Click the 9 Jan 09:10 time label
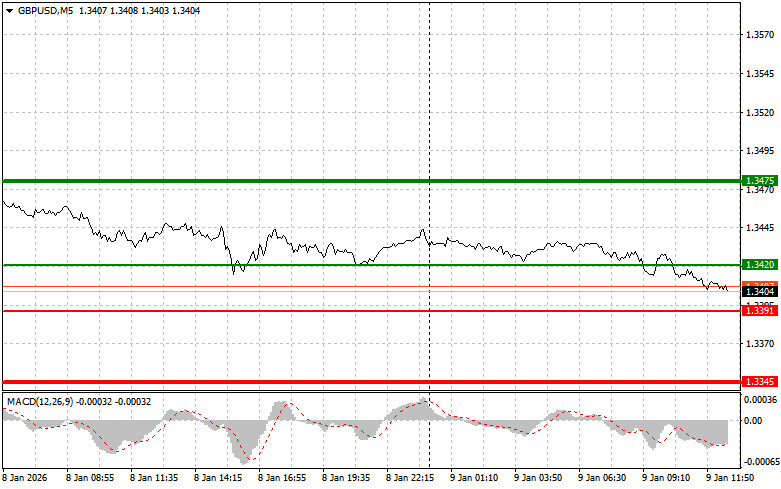This screenshot has height=489, width=781. (x=666, y=478)
